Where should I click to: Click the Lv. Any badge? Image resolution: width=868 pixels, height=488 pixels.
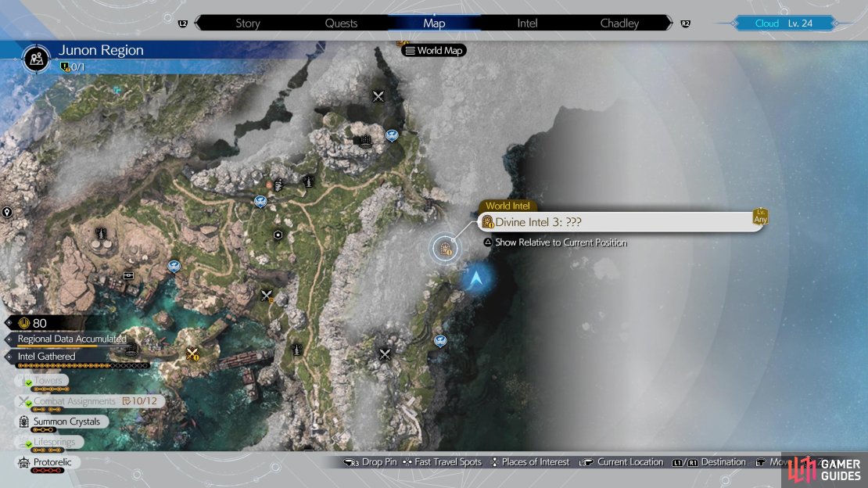tap(761, 217)
